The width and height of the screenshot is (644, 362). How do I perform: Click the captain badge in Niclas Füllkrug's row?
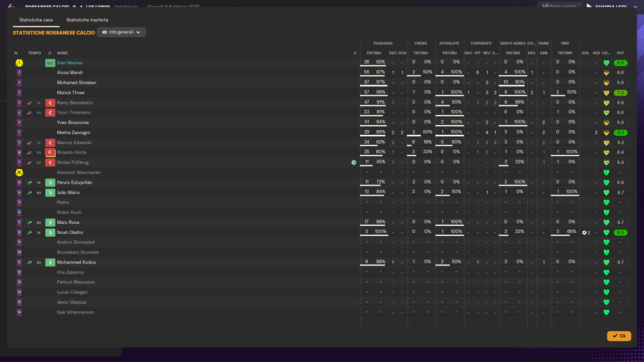[x=354, y=162]
